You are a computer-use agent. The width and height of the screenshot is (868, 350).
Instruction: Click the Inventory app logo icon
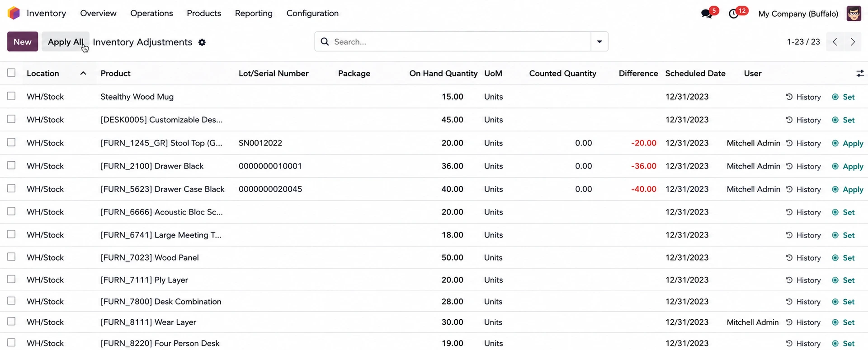(14, 13)
